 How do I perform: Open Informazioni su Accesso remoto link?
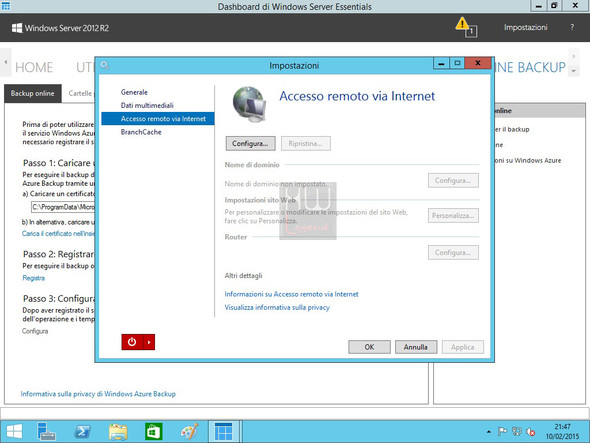[x=292, y=294]
